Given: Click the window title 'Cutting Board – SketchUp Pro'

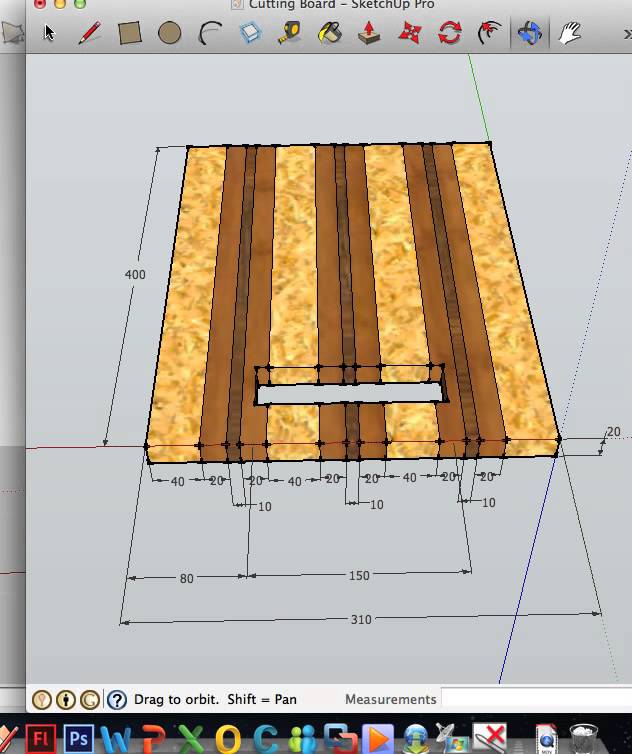Looking at the screenshot, I should click(x=341, y=5).
